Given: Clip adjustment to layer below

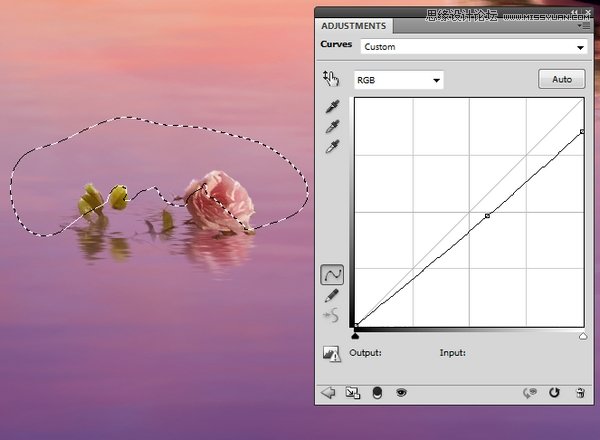Looking at the screenshot, I should pyautogui.click(x=377, y=393).
